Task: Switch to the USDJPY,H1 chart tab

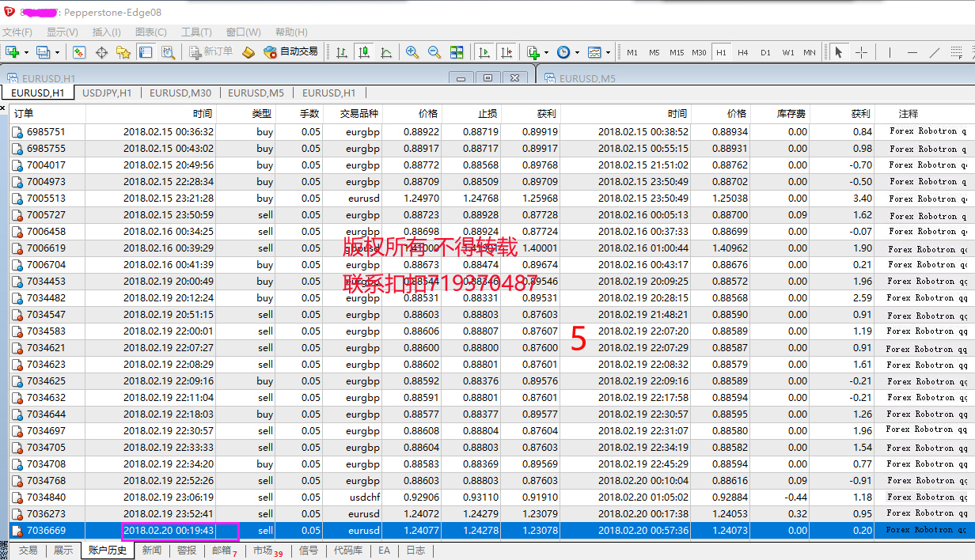Action: 107,93
